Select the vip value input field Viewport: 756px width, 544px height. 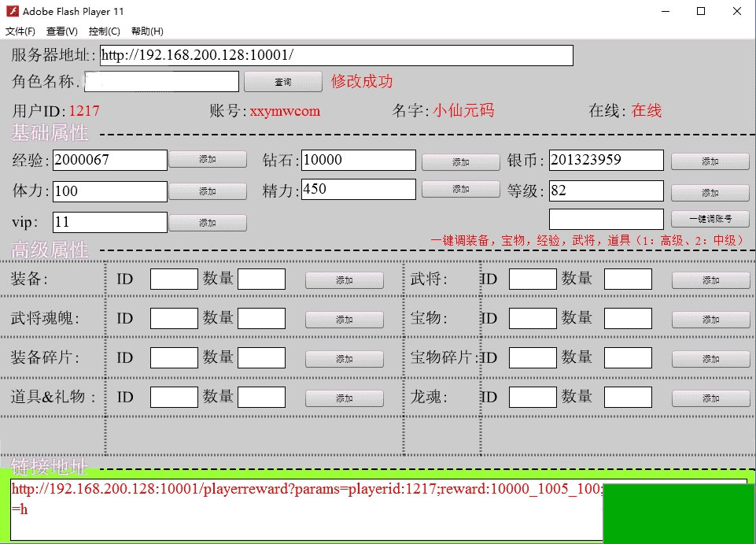[x=109, y=223]
